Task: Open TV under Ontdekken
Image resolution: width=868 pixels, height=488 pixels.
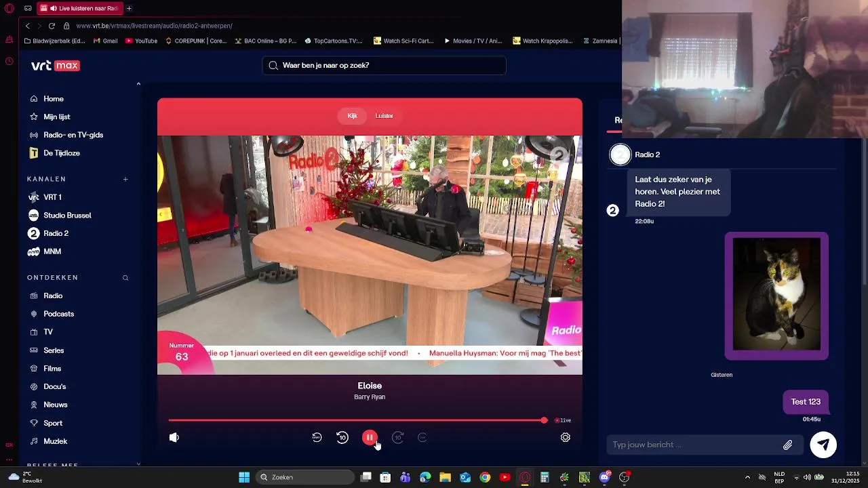Action: (48, 332)
